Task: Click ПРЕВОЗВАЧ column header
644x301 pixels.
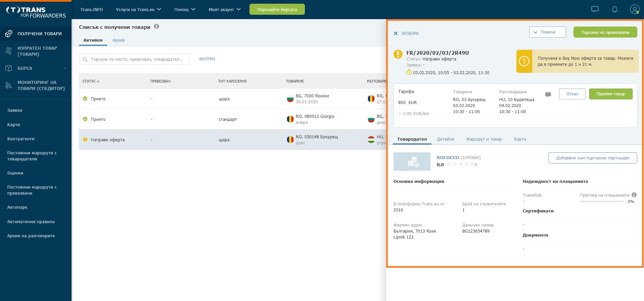Action: point(160,81)
